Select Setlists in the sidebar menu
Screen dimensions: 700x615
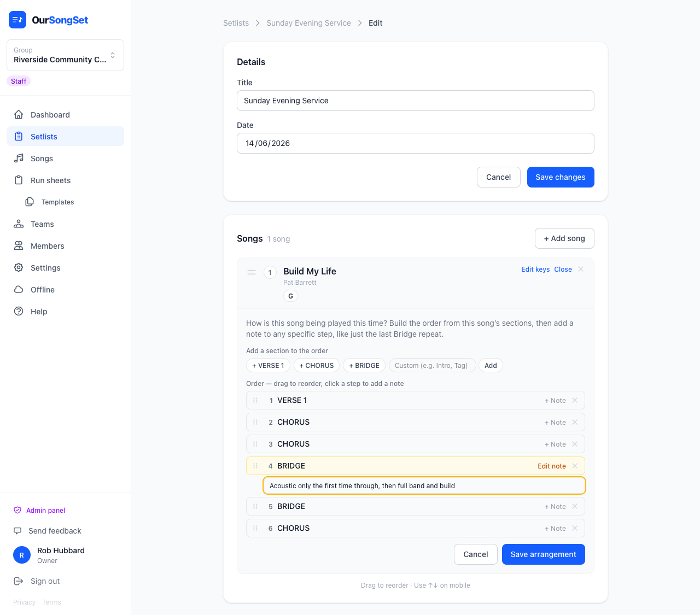click(65, 137)
